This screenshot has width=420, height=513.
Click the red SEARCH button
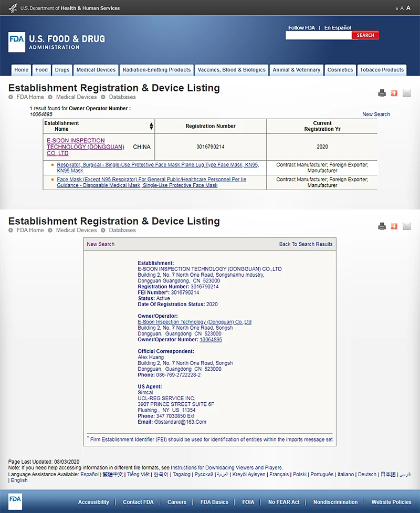pos(365,35)
